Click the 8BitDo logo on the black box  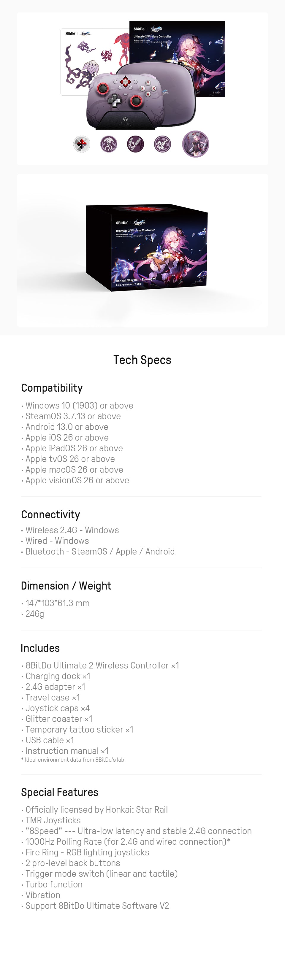pyautogui.click(x=122, y=223)
